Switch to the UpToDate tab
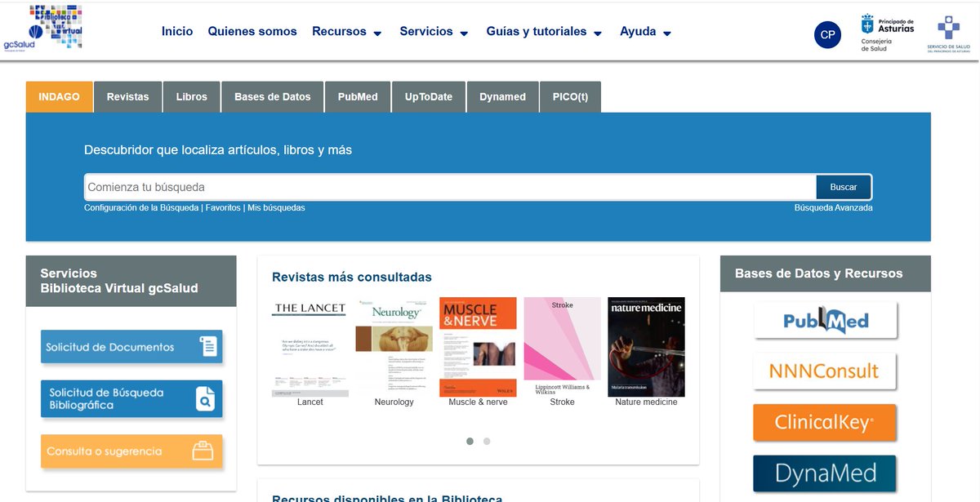The width and height of the screenshot is (980, 502). click(429, 96)
